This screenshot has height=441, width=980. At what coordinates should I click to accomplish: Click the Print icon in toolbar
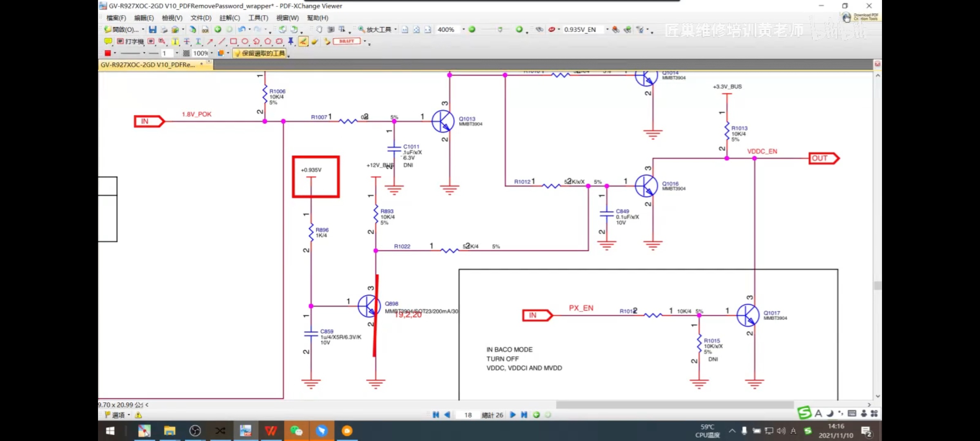164,29
